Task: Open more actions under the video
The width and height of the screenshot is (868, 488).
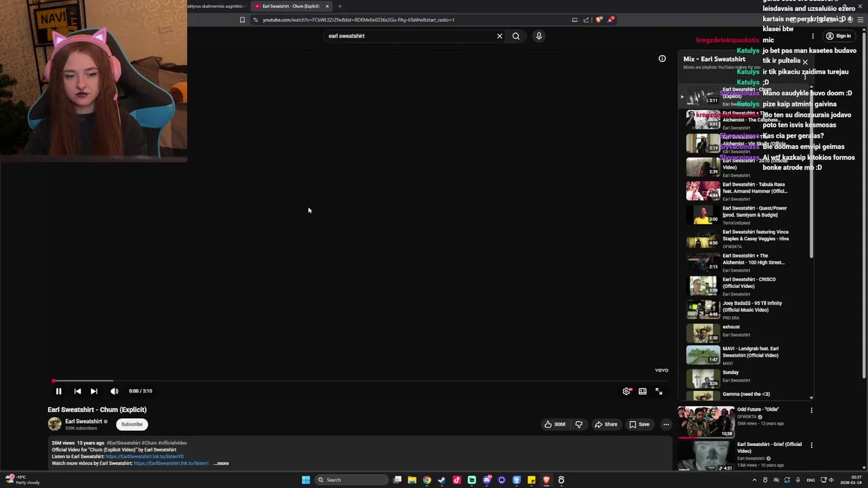Action: 666,424
